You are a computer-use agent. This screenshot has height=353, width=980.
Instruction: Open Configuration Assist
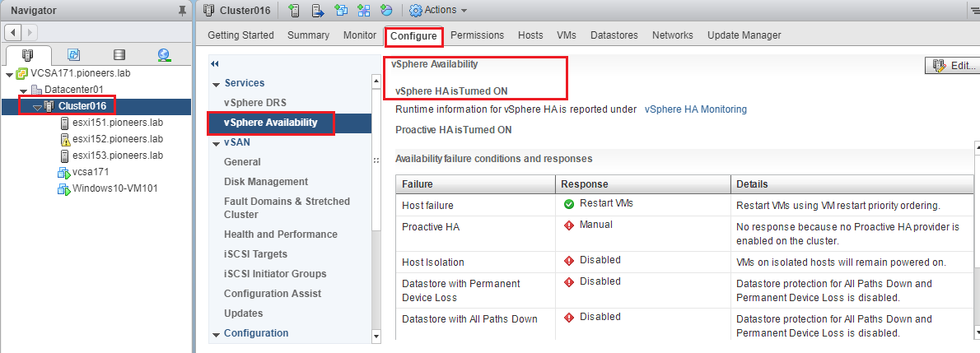coord(273,294)
